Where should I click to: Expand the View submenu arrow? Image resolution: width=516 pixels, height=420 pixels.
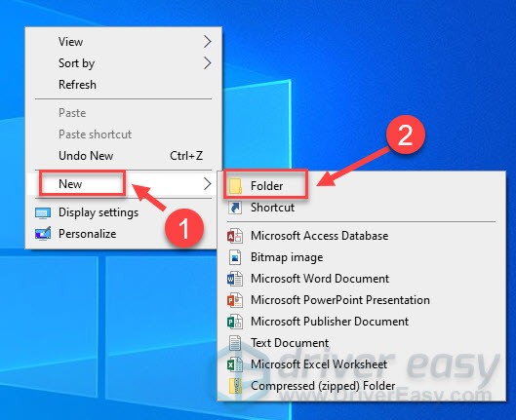click(x=207, y=42)
